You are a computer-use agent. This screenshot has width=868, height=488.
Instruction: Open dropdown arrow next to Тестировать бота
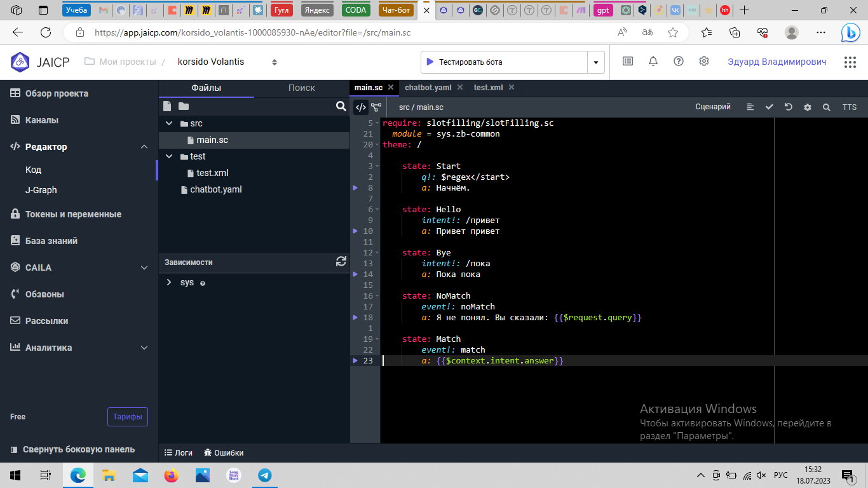[x=595, y=62]
